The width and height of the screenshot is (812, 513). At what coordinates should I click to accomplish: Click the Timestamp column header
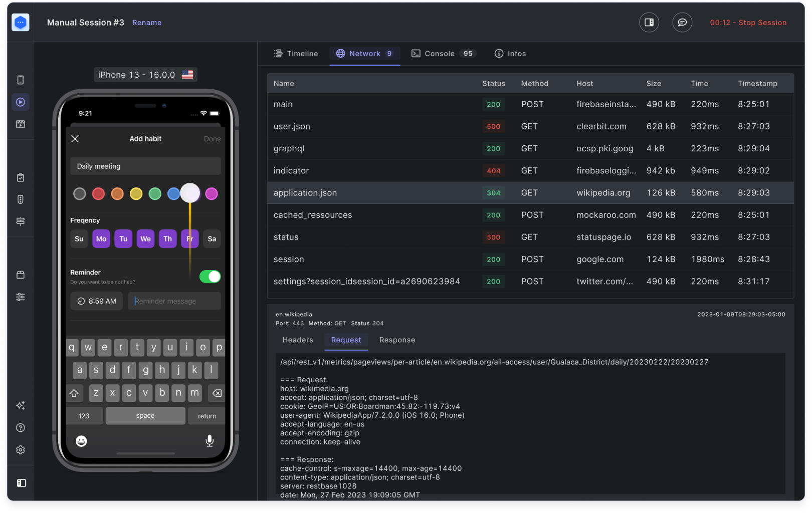click(x=757, y=84)
